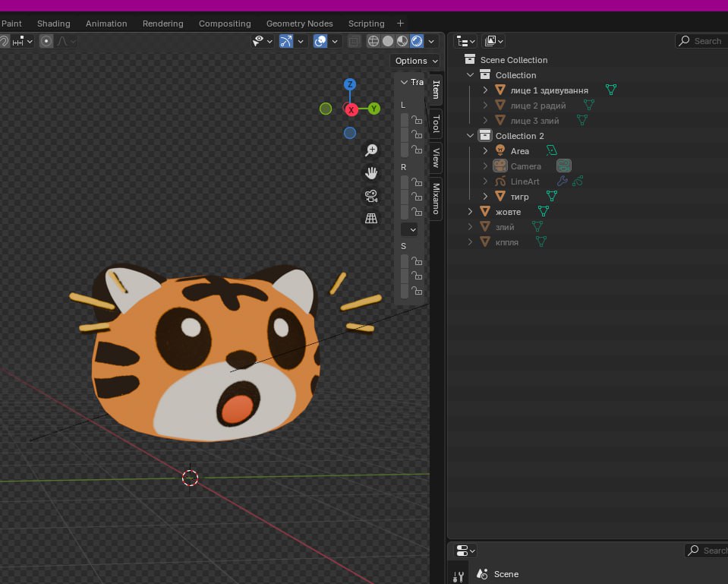The height and width of the screenshot is (584, 728).
Task: Switch to wireframe viewport shading
Action: (x=373, y=41)
